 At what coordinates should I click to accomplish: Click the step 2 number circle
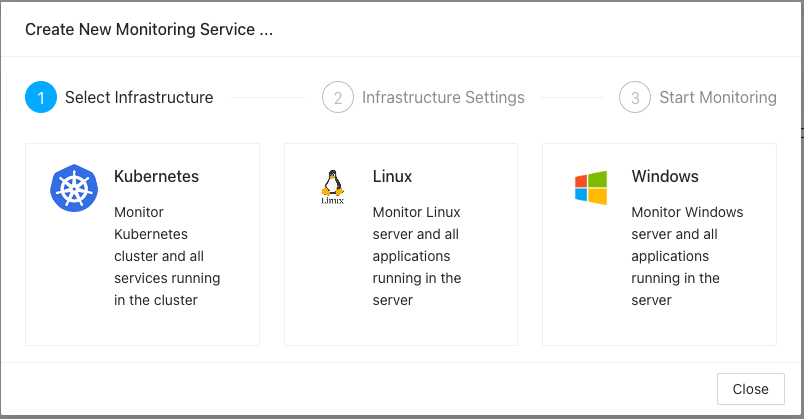[x=338, y=98]
